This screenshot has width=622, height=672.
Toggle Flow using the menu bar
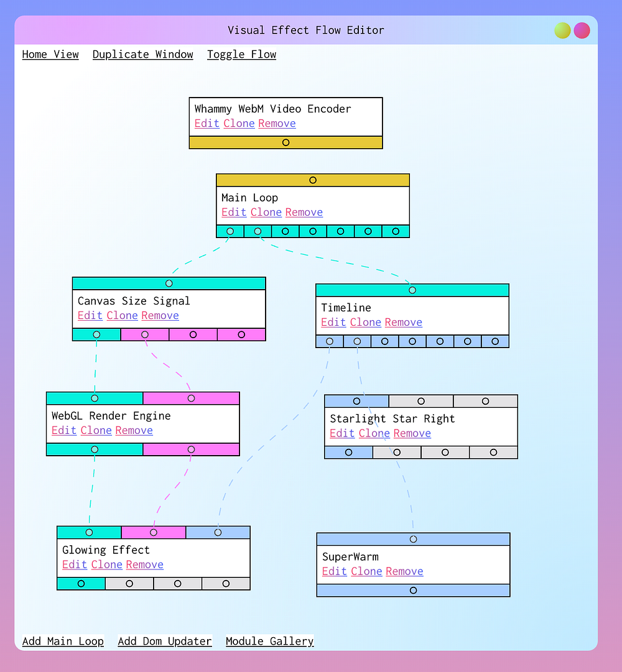click(x=241, y=55)
